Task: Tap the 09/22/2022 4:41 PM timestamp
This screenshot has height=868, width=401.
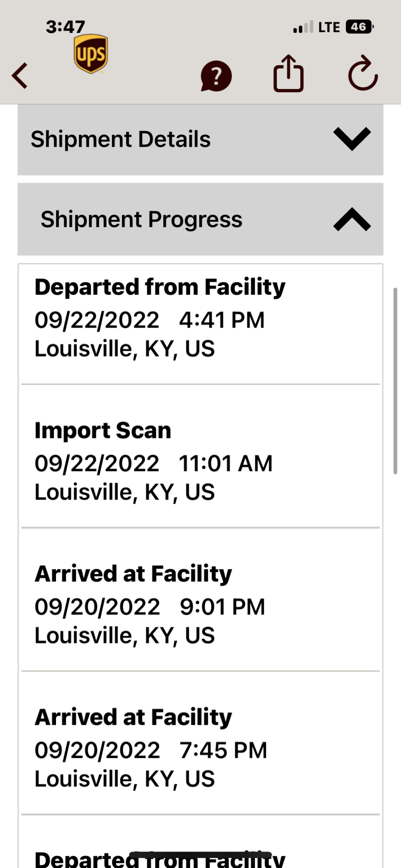Action: pos(150,320)
